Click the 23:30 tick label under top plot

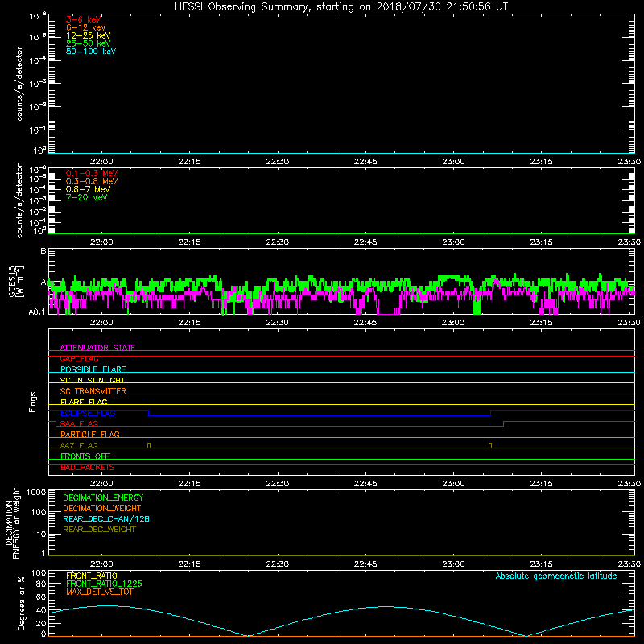click(x=629, y=162)
